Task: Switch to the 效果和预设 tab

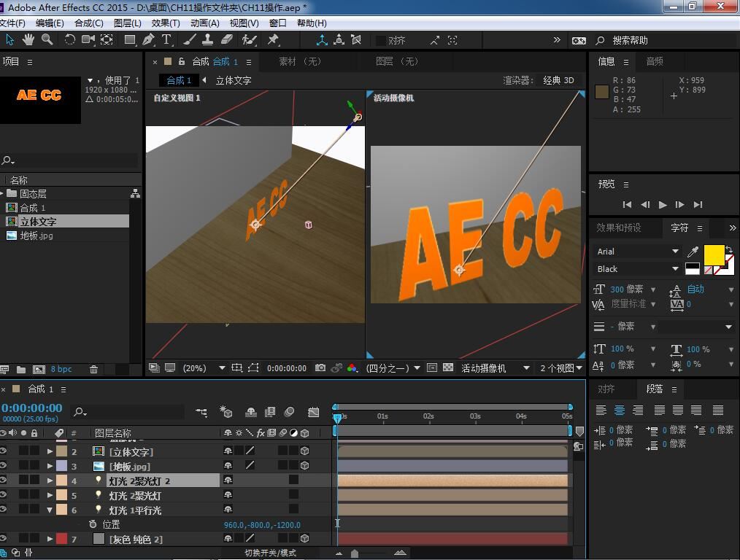Action: tap(619, 227)
